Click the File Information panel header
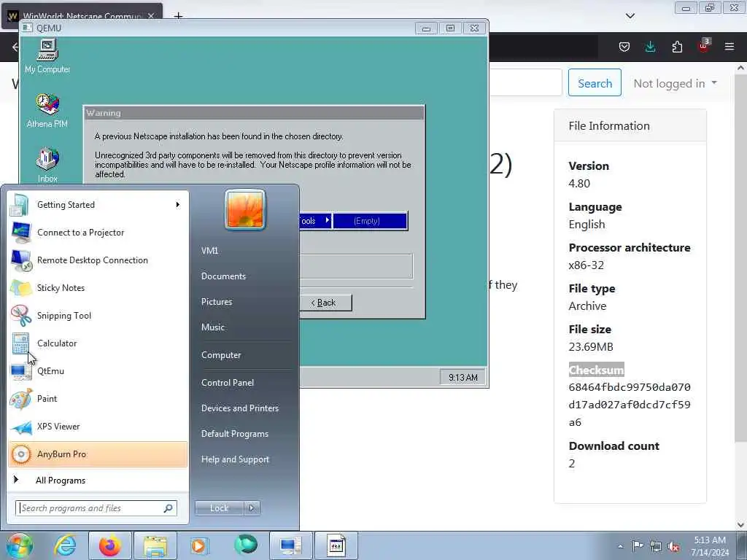Screen dimensions: 747x560 (x=630, y=125)
